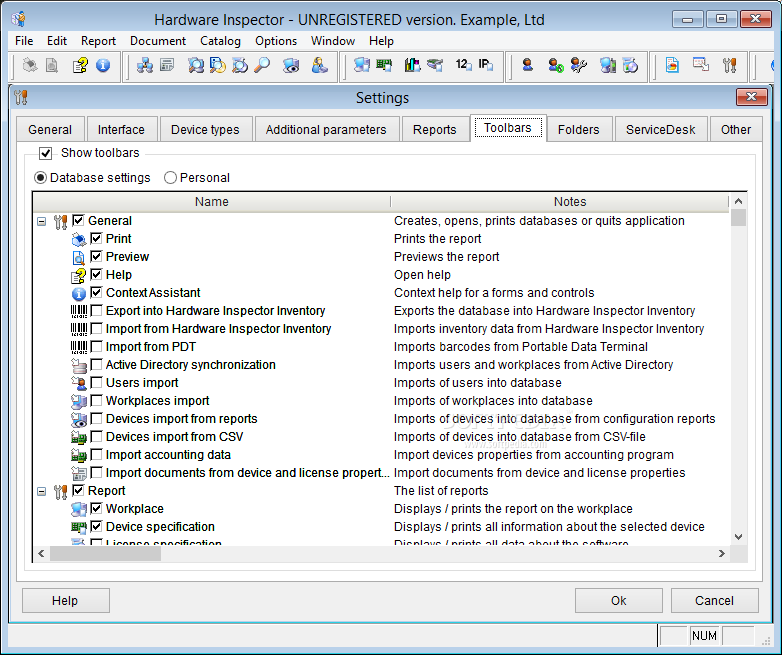This screenshot has width=782, height=655.
Task: Check the Import accounting data checkbox
Action: point(96,454)
